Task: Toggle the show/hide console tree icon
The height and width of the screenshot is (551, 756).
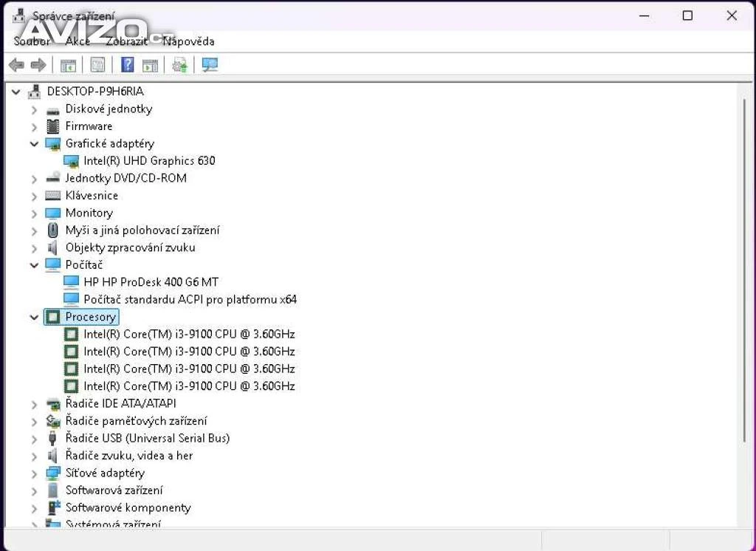Action: (x=68, y=65)
